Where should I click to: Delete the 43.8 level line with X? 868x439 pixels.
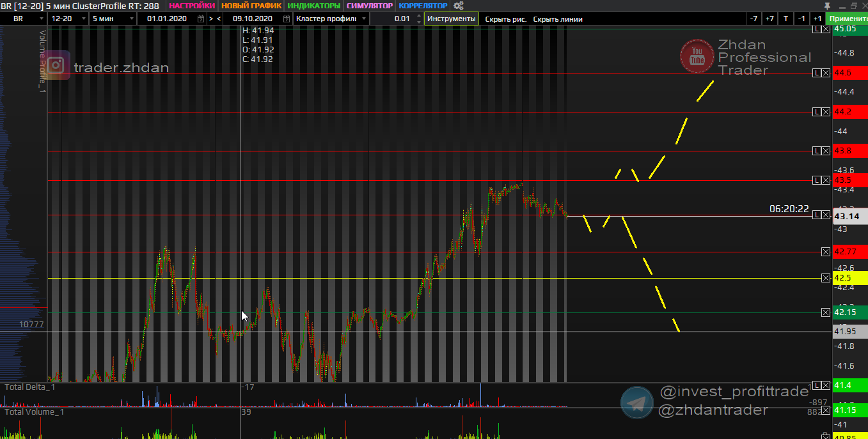(x=826, y=151)
